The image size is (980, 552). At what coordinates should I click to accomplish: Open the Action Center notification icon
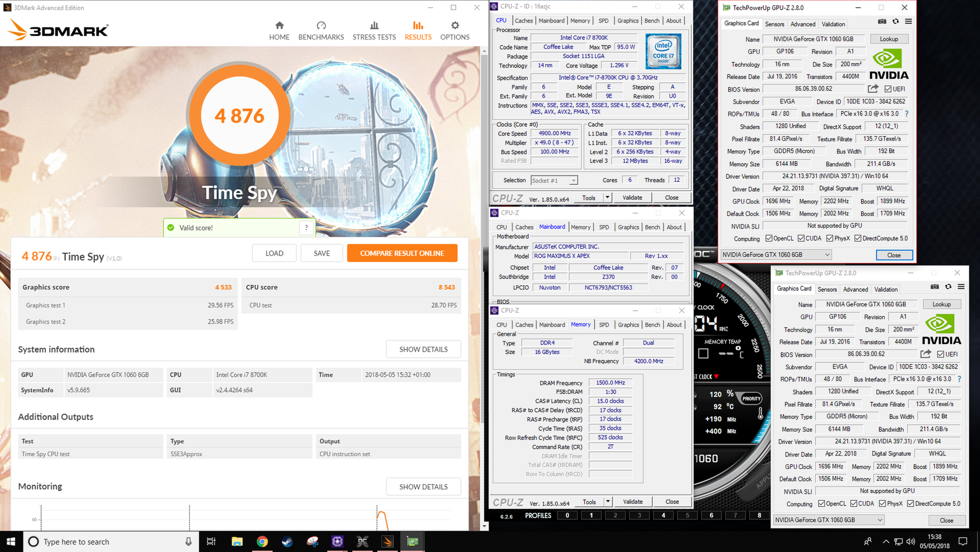click(963, 542)
